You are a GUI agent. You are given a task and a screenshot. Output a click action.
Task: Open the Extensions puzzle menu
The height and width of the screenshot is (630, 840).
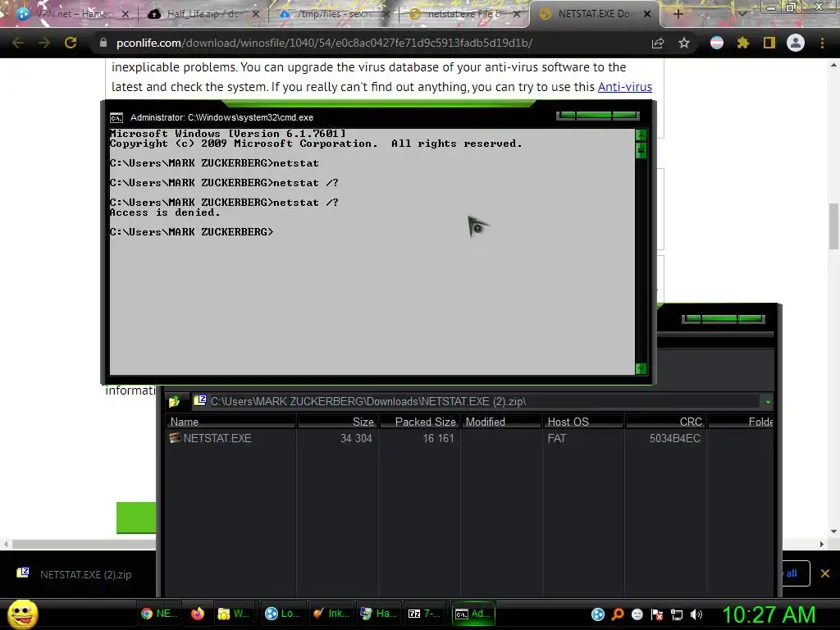pos(742,43)
